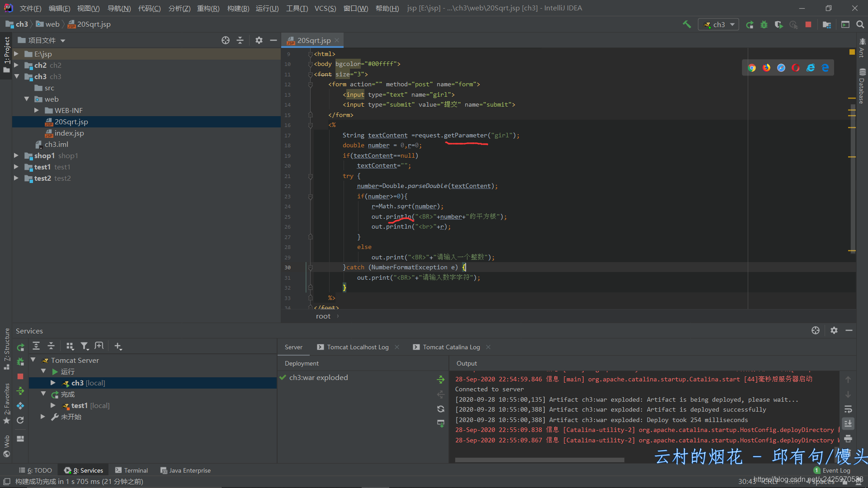The image size is (868, 488).
Task: Expand the 'web' folder in project tree
Action: point(28,99)
